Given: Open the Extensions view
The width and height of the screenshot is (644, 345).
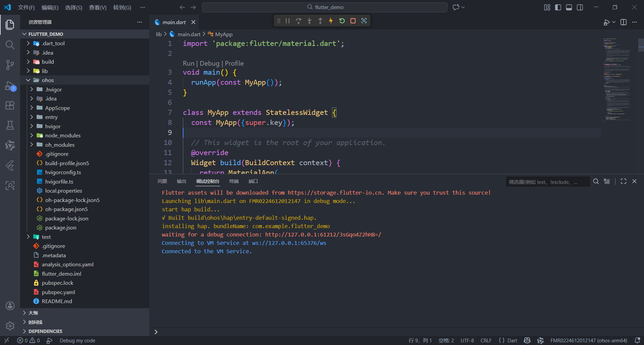Looking at the screenshot, I should click(x=10, y=105).
